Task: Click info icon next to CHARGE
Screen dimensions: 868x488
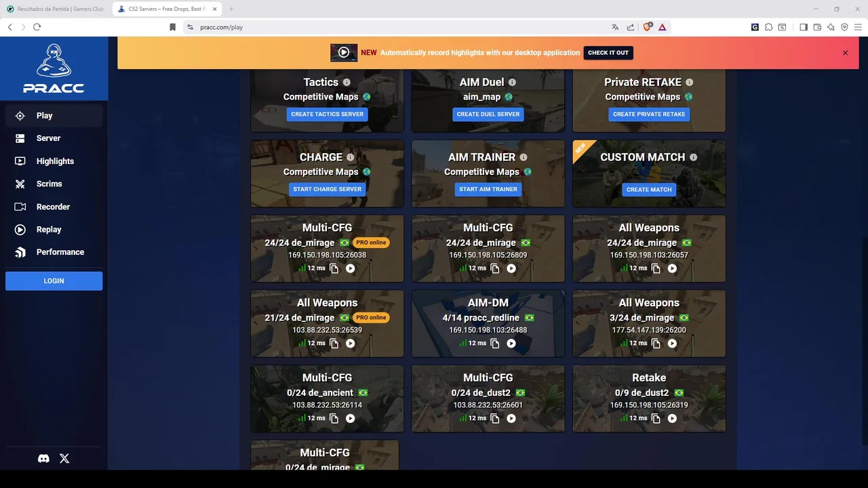Action: (351, 157)
